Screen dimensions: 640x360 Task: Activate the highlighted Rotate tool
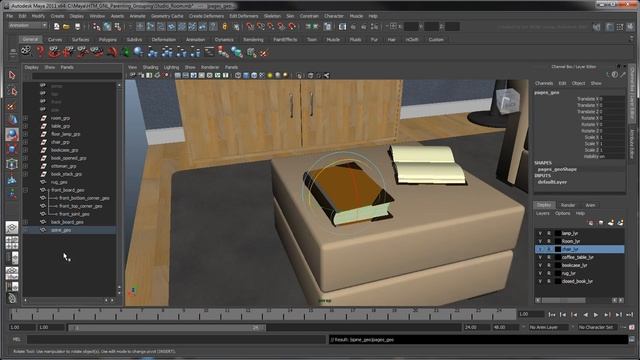[x=12, y=134]
